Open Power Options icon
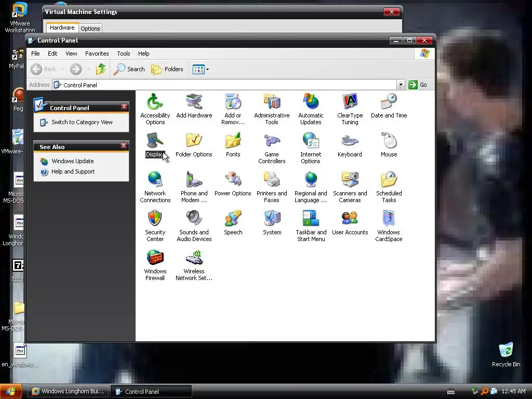 tap(233, 184)
